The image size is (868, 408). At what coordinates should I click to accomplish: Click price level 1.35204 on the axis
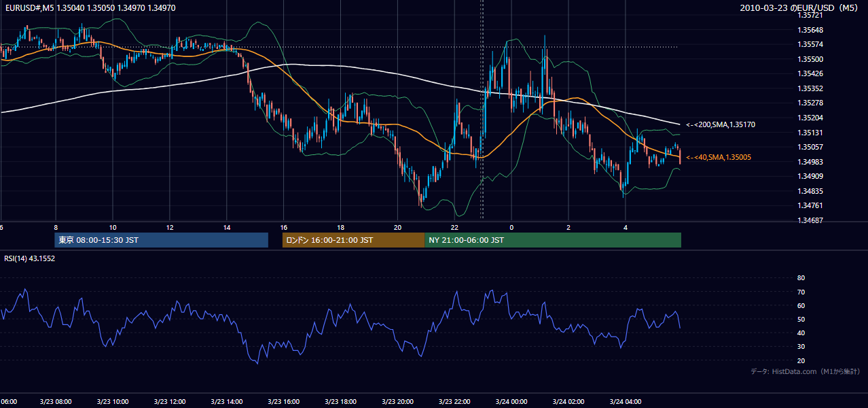pos(810,118)
